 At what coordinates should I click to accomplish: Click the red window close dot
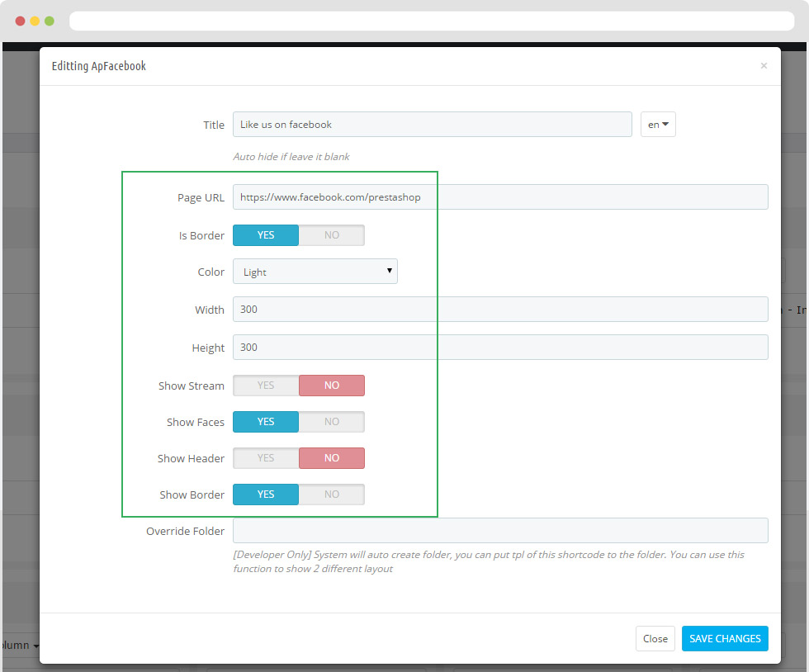(20, 21)
